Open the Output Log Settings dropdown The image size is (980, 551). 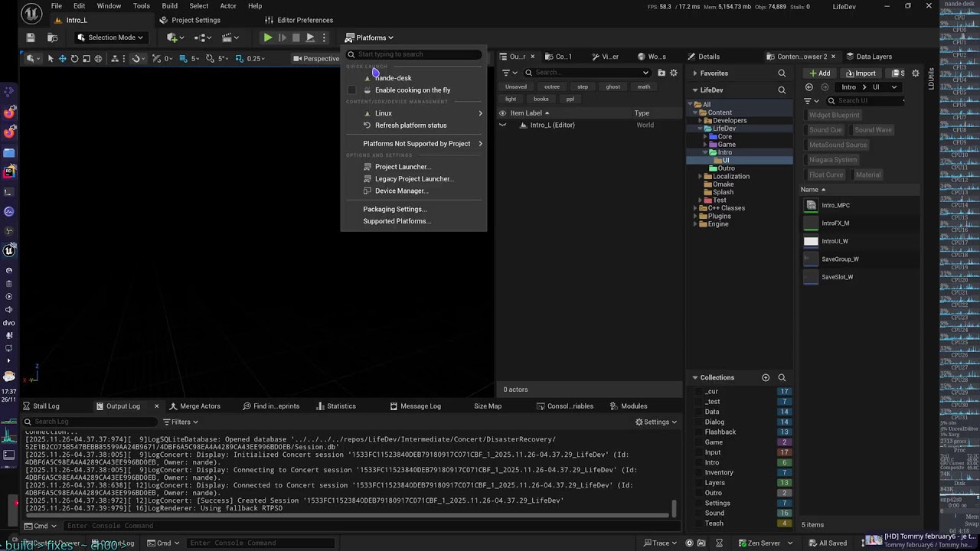click(x=656, y=422)
